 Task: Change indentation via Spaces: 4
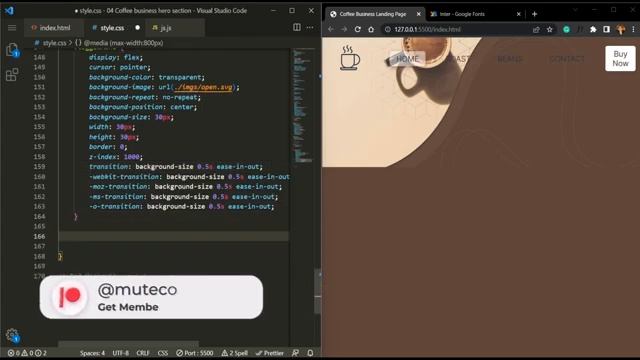[92, 353]
